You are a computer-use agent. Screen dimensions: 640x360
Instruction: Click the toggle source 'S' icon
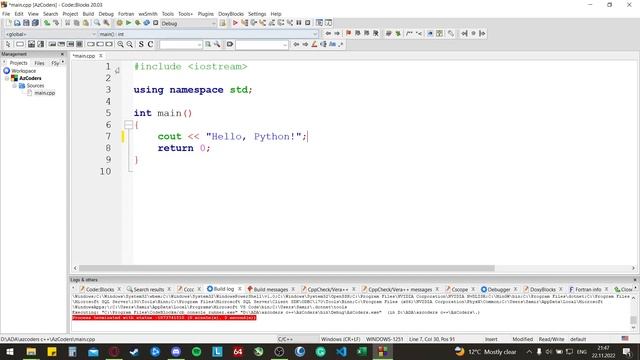click(141, 44)
